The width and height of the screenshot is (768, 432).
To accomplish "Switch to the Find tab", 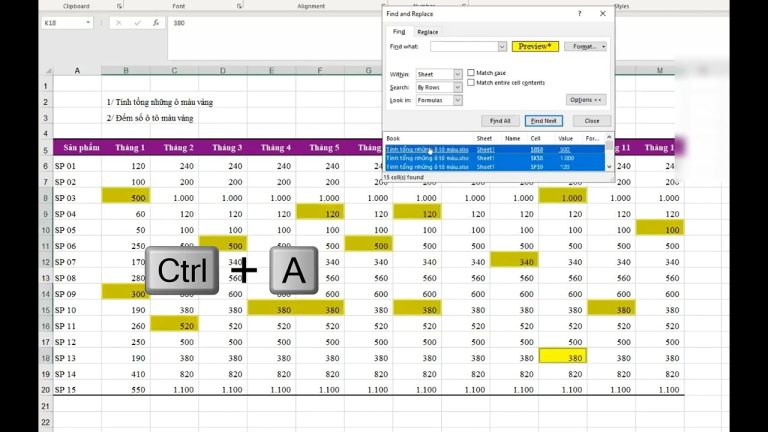I will (x=399, y=31).
